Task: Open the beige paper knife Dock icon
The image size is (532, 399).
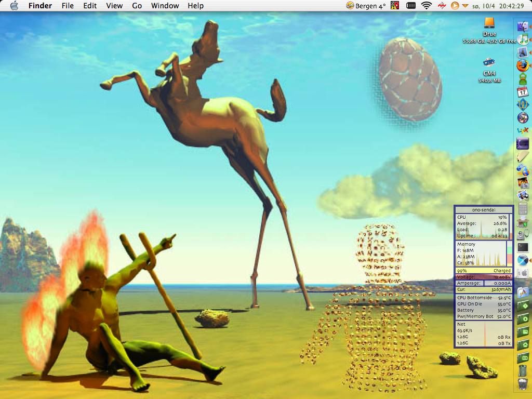Action: click(523, 156)
